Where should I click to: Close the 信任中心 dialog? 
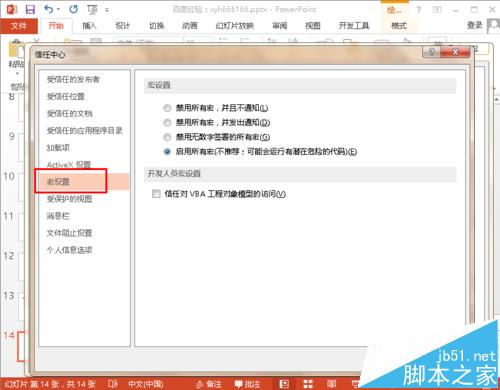click(x=455, y=52)
